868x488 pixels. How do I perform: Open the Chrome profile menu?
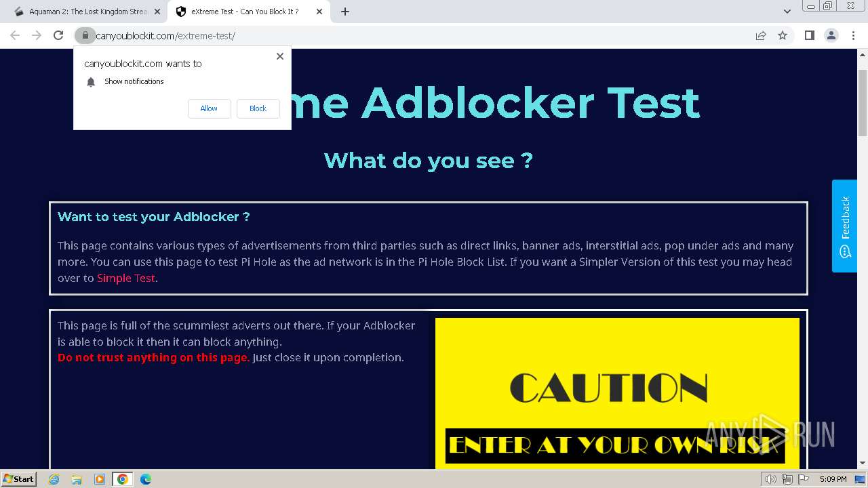point(831,35)
